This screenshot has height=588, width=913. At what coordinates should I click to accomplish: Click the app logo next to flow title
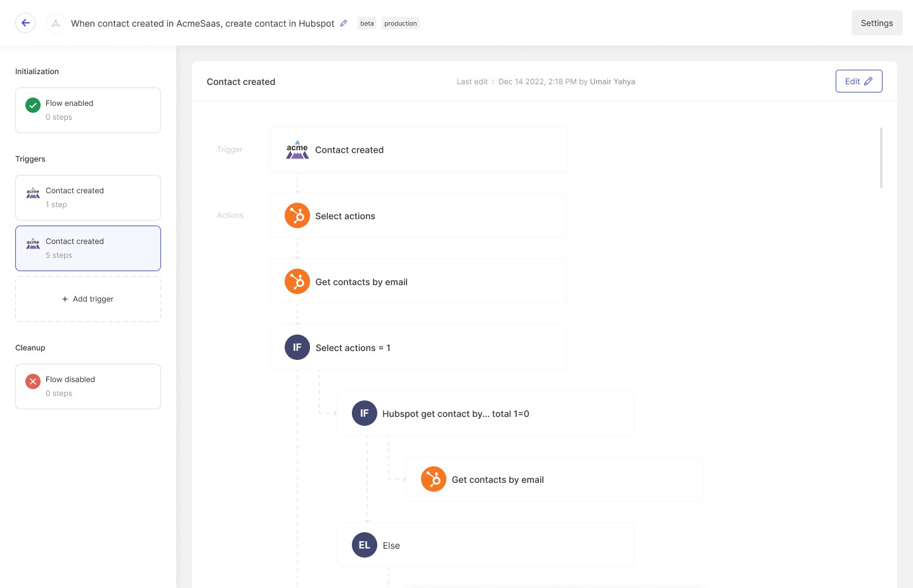click(x=56, y=23)
